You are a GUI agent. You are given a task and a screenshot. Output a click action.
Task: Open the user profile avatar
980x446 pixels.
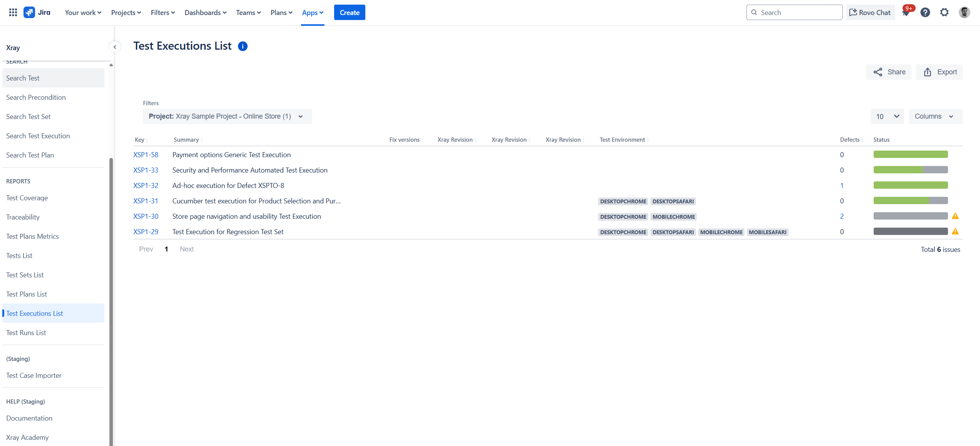pos(964,12)
